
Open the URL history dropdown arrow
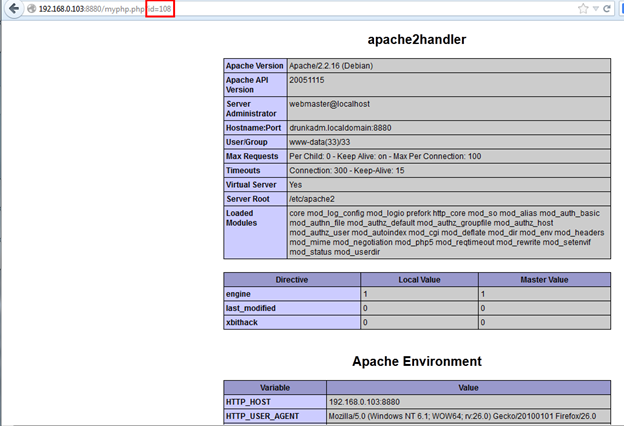point(595,8)
